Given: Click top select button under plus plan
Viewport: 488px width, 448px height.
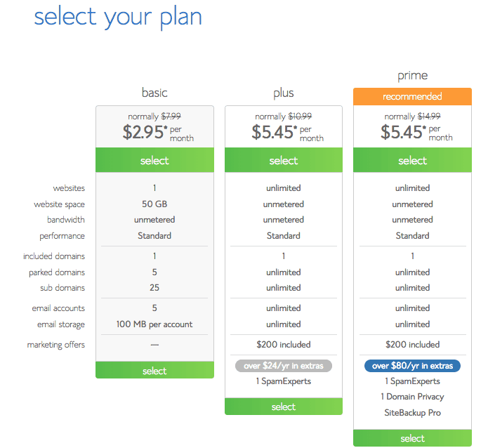Looking at the screenshot, I should [284, 161].
